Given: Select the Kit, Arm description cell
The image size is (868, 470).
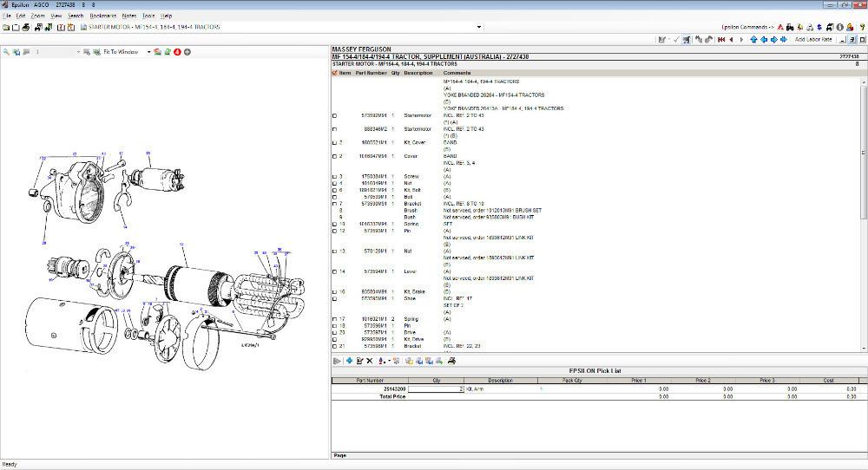Looking at the screenshot, I should point(475,389).
